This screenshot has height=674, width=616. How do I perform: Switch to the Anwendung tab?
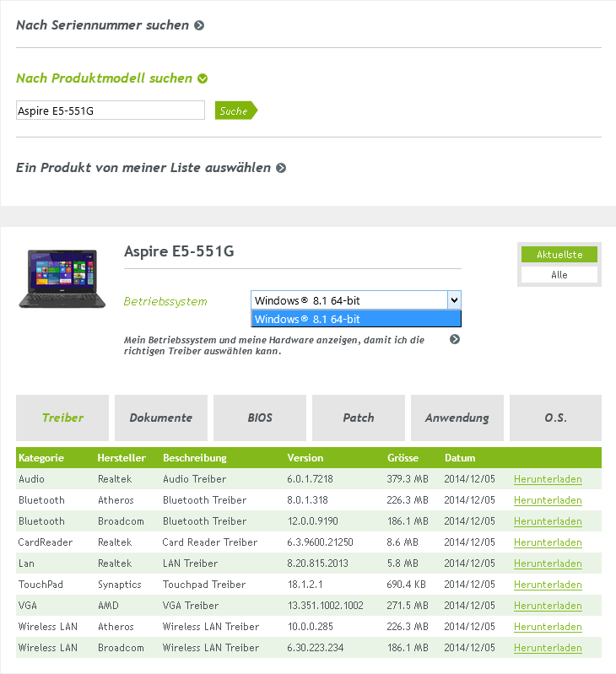coord(457,418)
